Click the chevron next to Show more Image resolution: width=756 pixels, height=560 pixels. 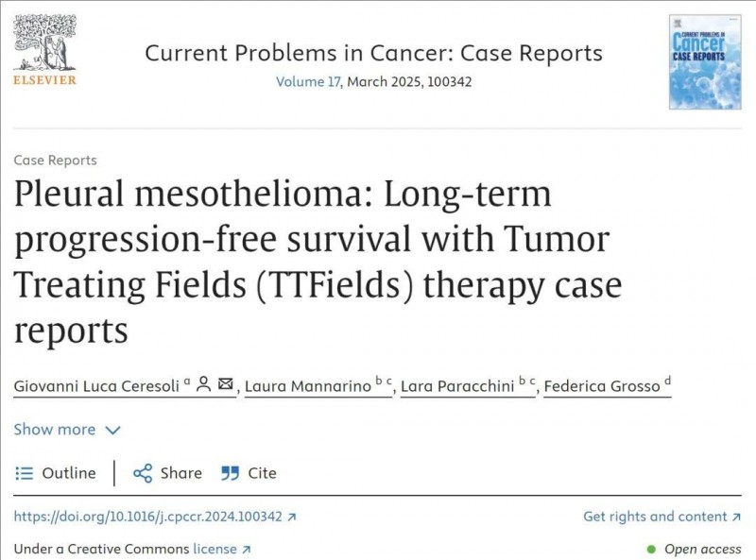tap(112, 431)
